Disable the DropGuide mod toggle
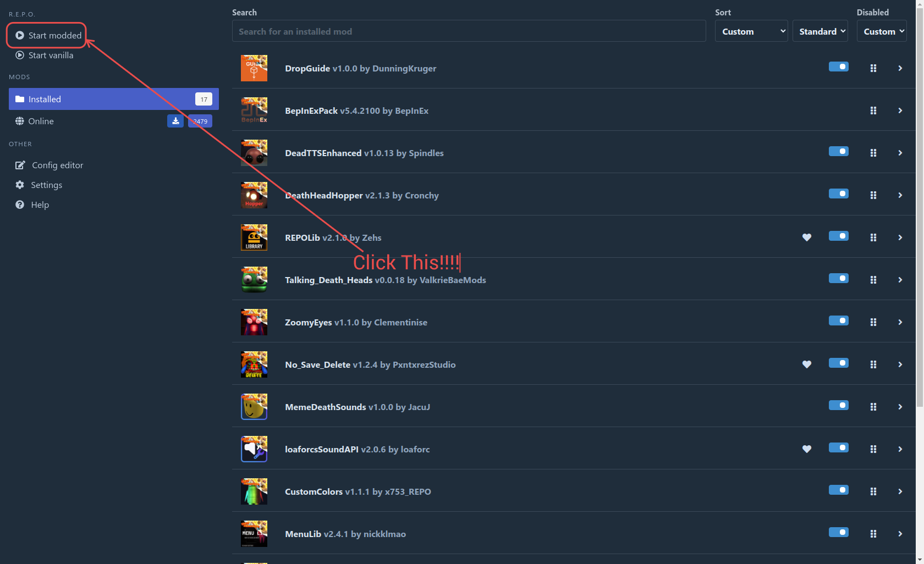Viewport: 924px width, 564px height. click(838, 67)
